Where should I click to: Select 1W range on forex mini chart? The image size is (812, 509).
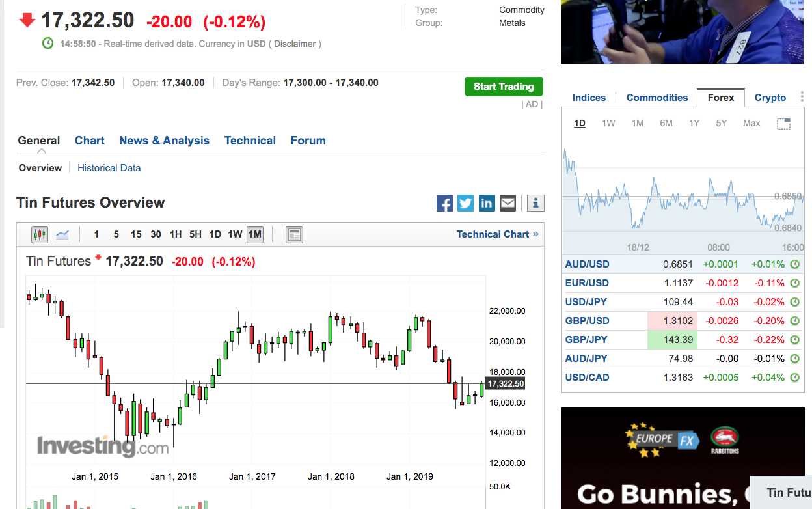[608, 123]
